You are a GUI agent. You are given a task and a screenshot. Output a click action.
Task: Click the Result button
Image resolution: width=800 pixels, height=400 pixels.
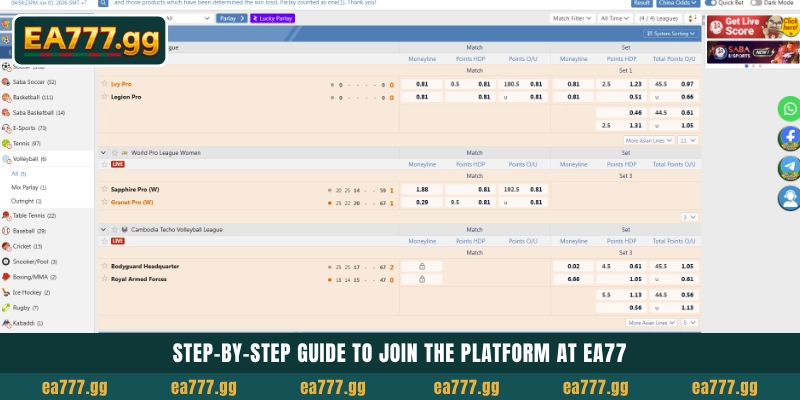(x=642, y=3)
